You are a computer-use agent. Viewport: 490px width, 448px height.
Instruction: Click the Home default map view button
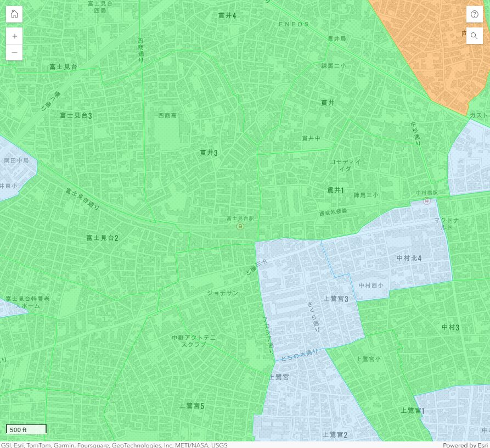(14, 14)
